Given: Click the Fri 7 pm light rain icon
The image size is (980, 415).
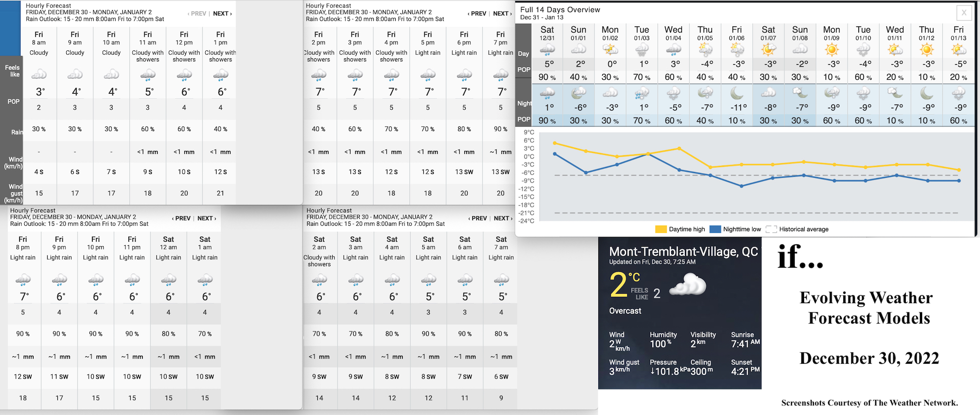Looking at the screenshot, I should coord(501,75).
